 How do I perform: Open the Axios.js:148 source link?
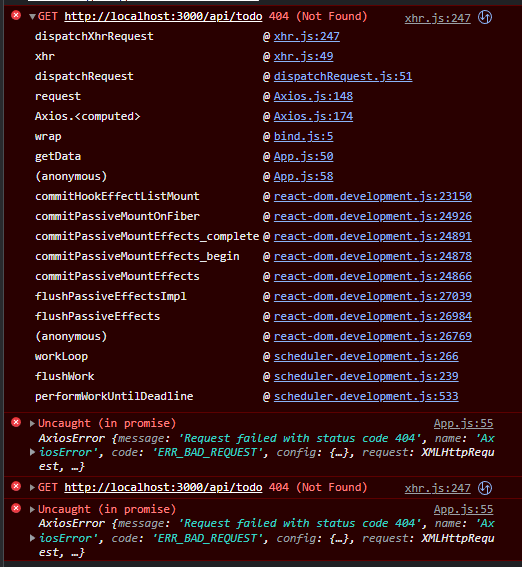(x=313, y=96)
